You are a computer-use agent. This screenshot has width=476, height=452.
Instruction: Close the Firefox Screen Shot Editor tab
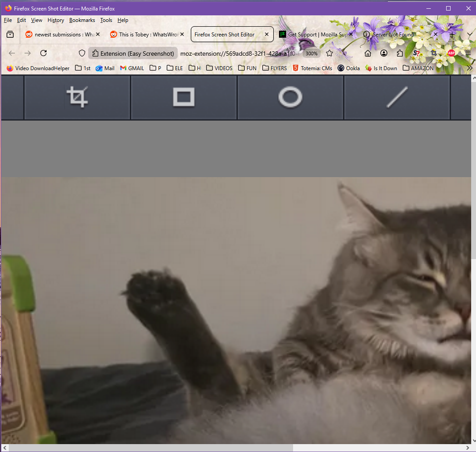tap(266, 34)
